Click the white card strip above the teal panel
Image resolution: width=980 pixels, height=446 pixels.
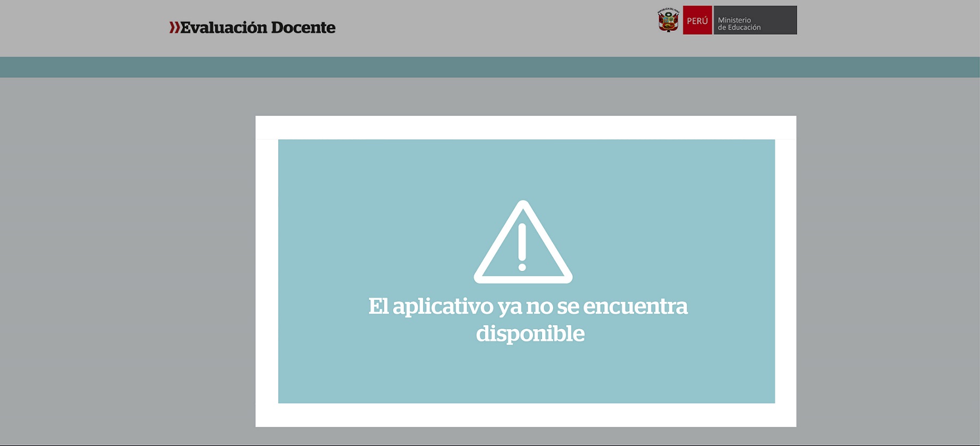click(x=525, y=128)
